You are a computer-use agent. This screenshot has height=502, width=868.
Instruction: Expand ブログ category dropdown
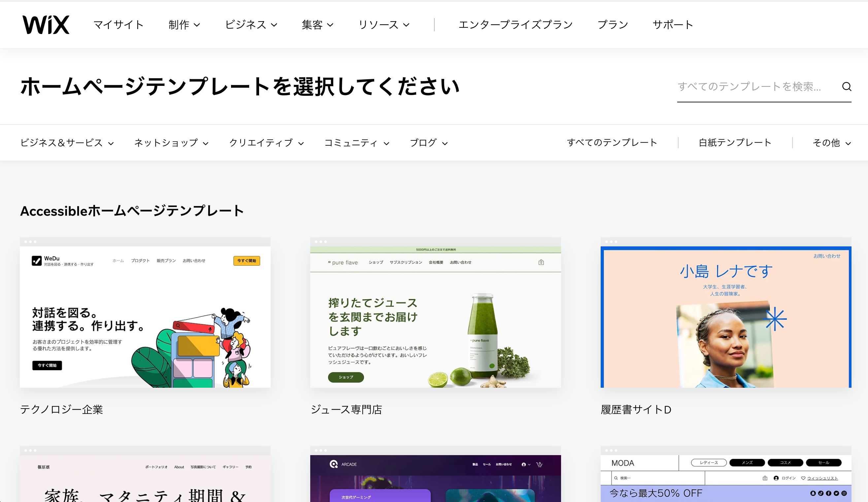(x=428, y=143)
